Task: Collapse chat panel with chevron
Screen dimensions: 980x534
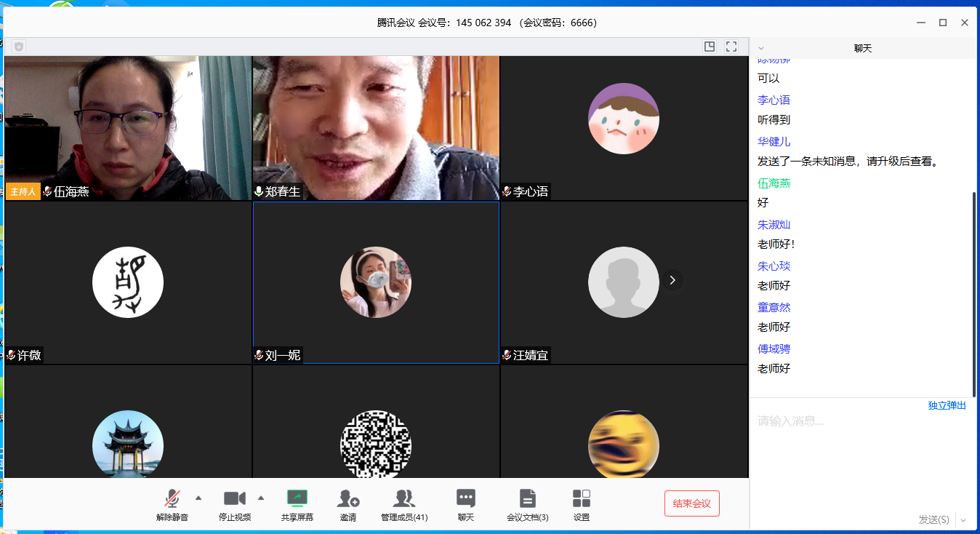Action: [x=761, y=48]
